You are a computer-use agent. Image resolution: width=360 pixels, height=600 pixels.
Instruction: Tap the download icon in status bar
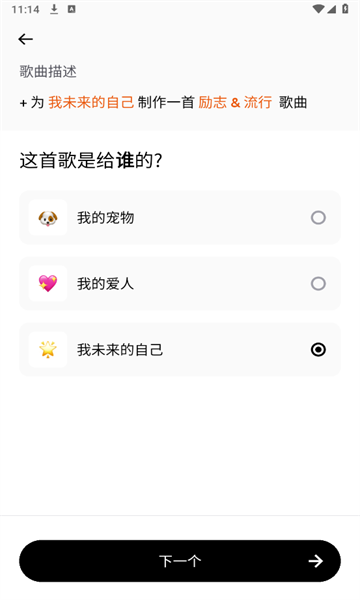(54, 9)
